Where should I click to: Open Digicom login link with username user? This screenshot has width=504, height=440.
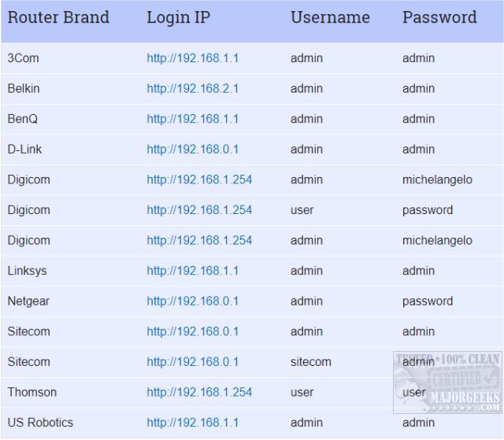click(x=199, y=210)
